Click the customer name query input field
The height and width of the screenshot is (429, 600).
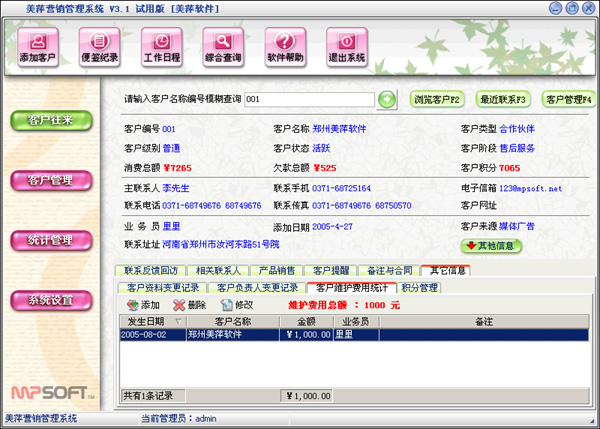308,99
